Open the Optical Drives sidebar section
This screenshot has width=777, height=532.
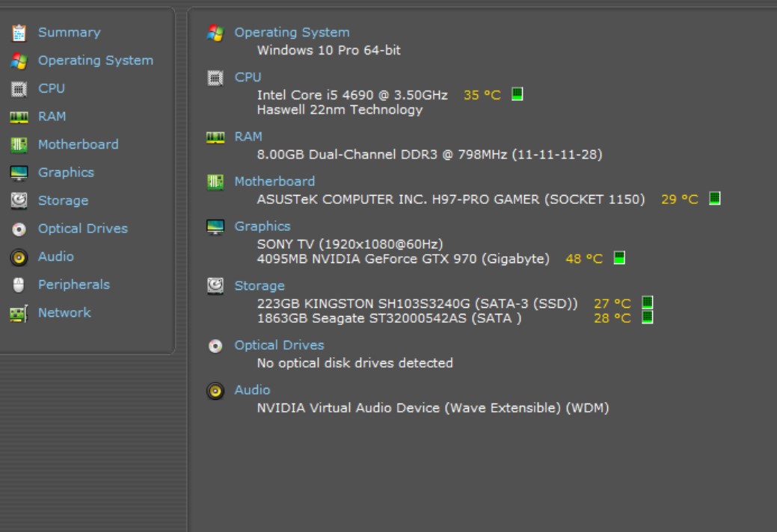click(83, 229)
